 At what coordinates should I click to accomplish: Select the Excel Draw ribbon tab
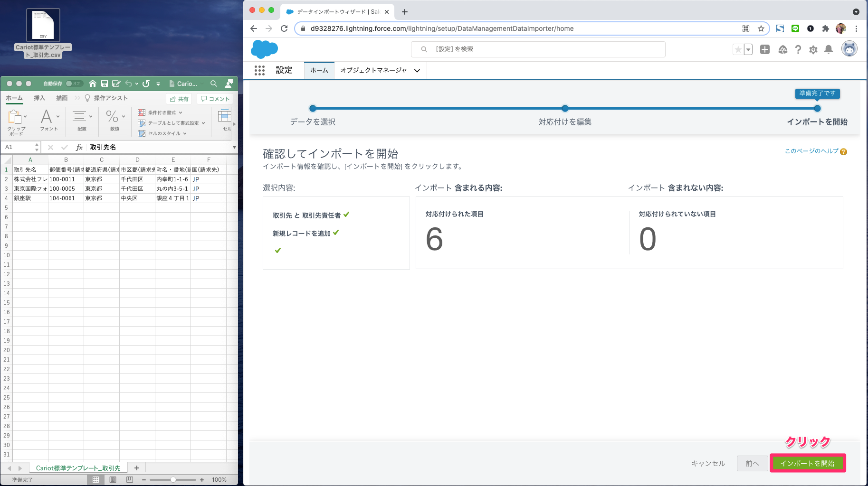point(62,98)
